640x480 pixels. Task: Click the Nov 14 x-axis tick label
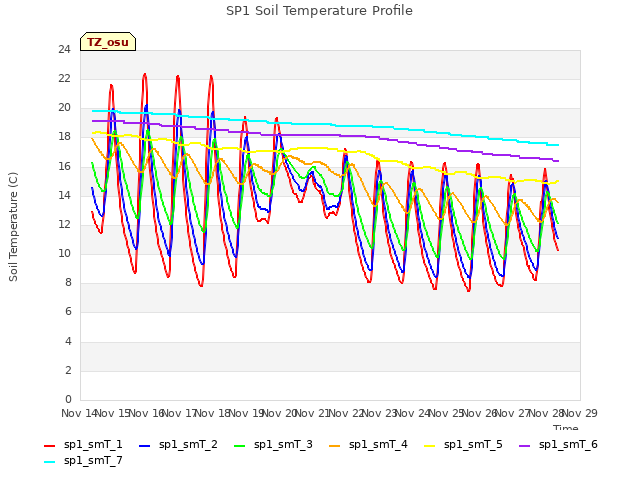coord(78,413)
